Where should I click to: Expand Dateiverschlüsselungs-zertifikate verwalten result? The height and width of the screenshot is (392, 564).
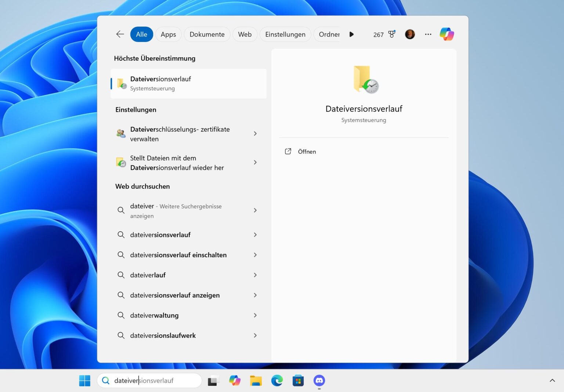click(x=255, y=134)
